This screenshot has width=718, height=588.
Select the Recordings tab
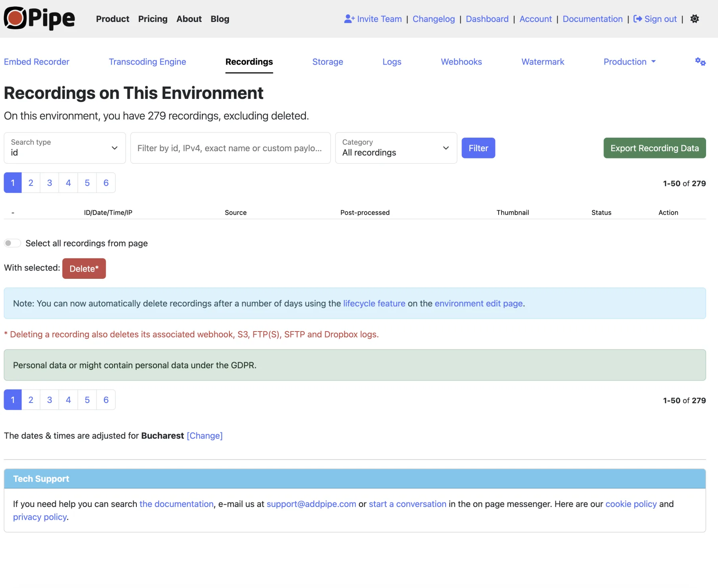tap(249, 62)
